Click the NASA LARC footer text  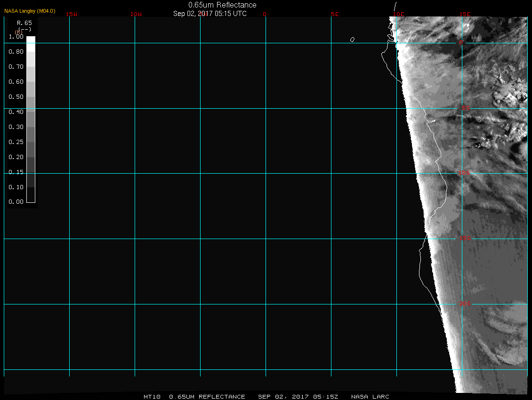(x=371, y=397)
